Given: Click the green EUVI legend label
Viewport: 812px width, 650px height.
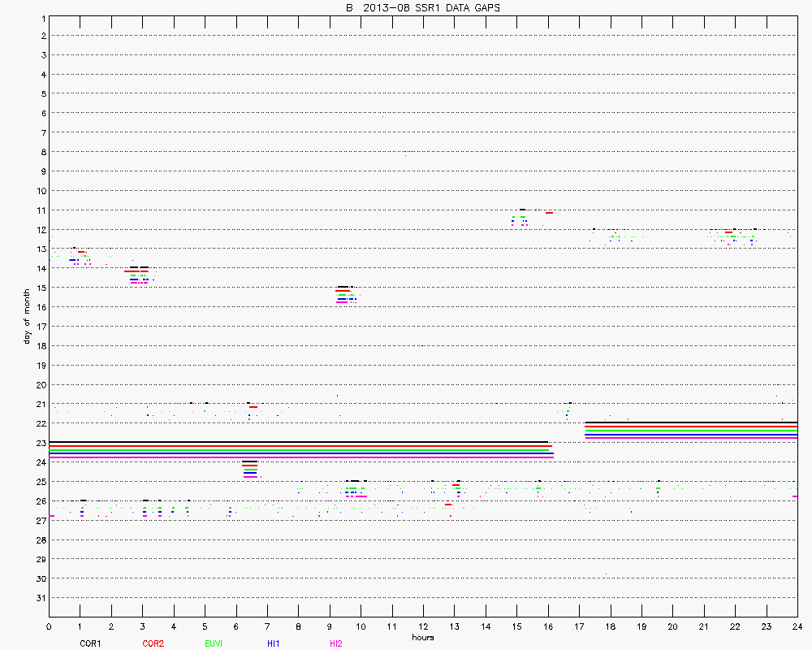Looking at the screenshot, I should pos(214,643).
